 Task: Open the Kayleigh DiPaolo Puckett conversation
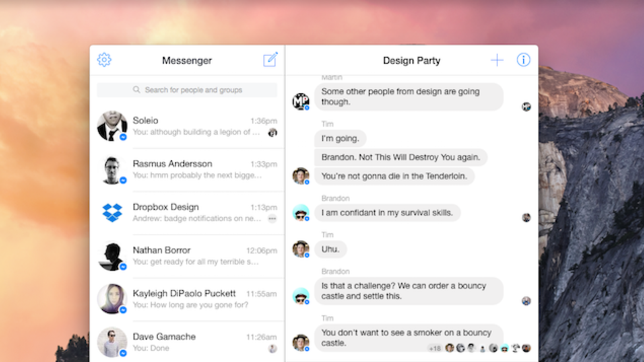pyautogui.click(x=187, y=298)
